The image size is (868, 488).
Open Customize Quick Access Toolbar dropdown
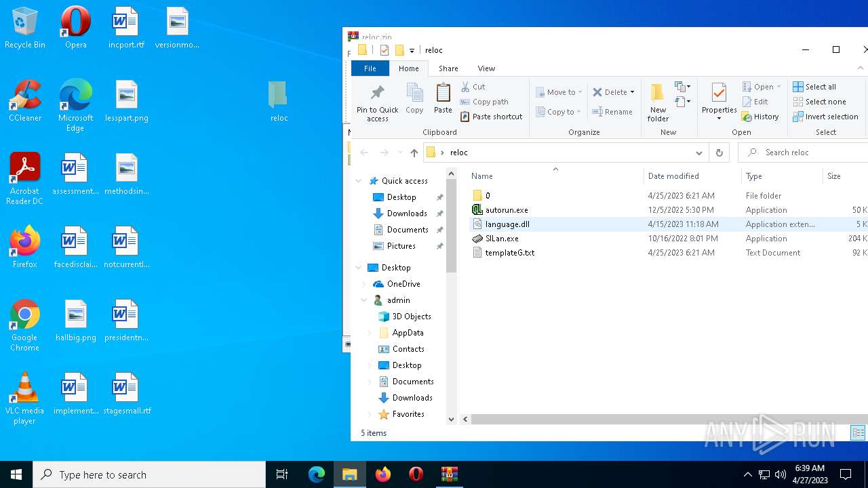click(412, 50)
